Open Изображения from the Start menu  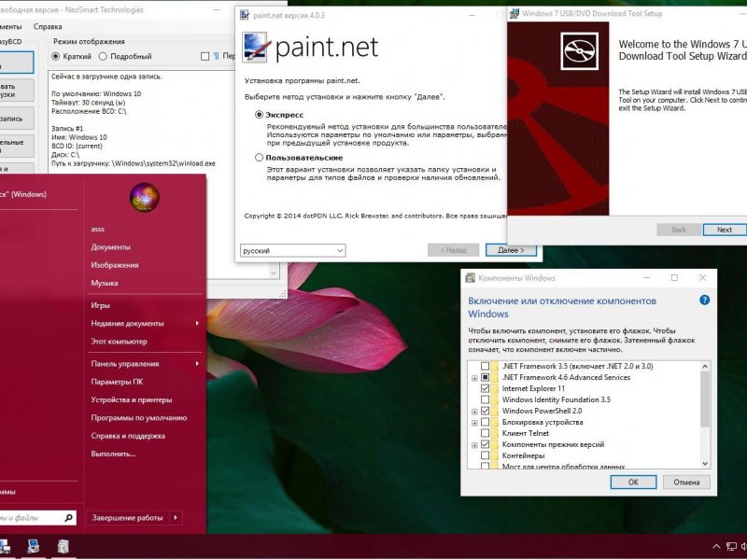coord(115,265)
